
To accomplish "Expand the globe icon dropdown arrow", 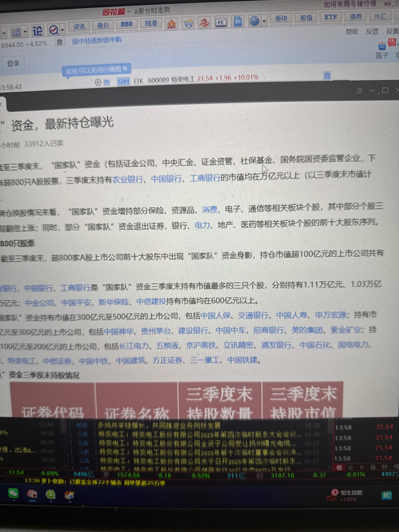I will pos(264,21).
